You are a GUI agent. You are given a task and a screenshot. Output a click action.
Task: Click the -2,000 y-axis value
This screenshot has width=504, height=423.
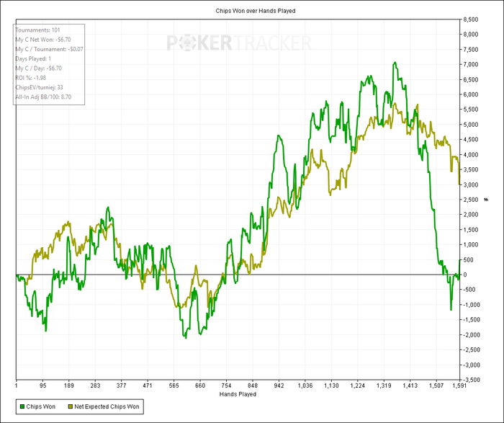pos(471,335)
